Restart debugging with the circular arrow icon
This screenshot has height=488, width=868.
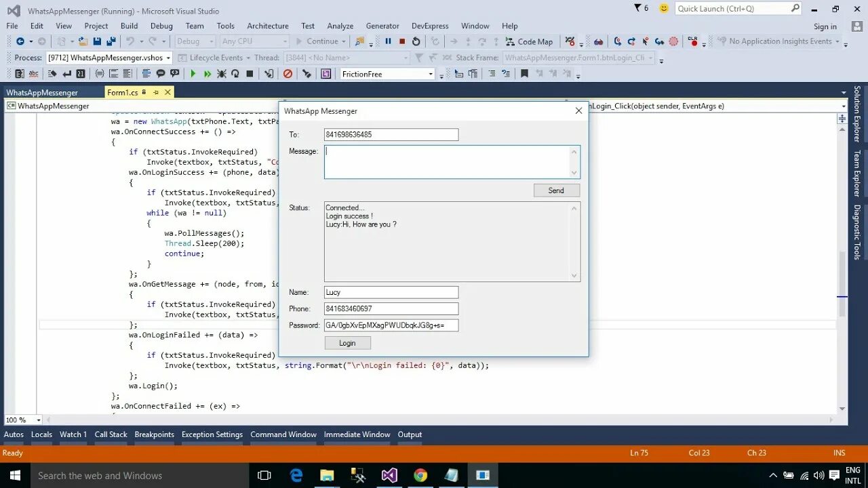416,41
